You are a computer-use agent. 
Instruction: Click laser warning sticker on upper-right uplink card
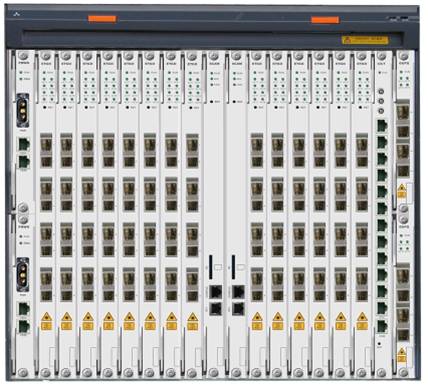402,191
